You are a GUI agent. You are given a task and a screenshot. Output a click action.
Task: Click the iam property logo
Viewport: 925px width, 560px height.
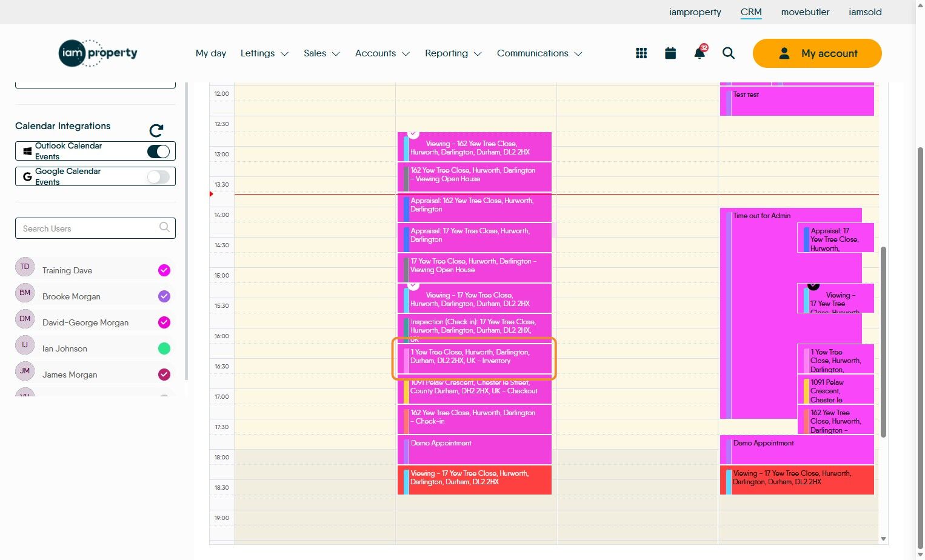98,53
